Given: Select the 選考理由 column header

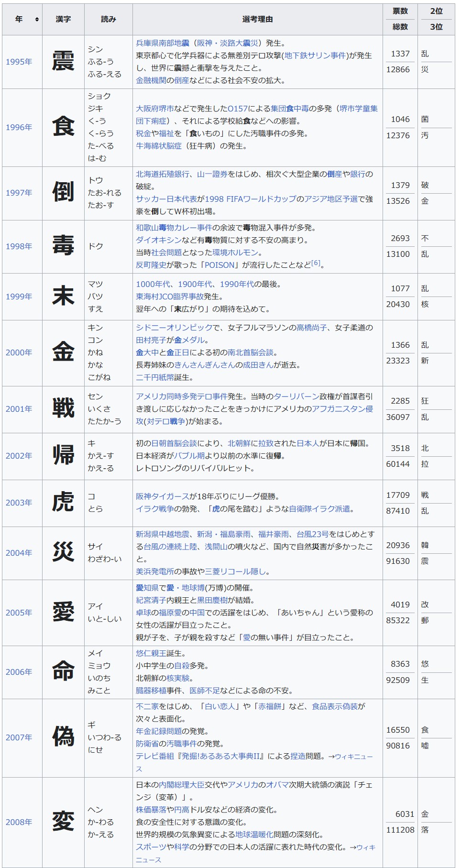Looking at the screenshot, I should (258, 19).
